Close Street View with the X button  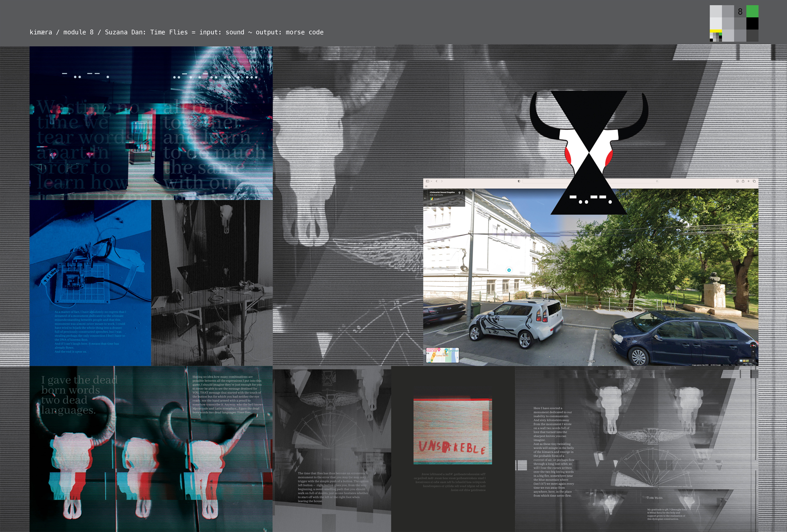point(753,193)
